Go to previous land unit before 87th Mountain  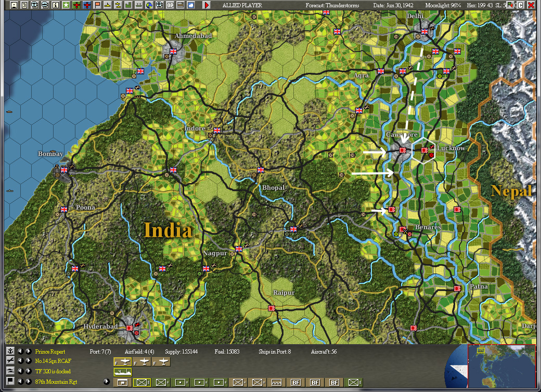[21, 381]
